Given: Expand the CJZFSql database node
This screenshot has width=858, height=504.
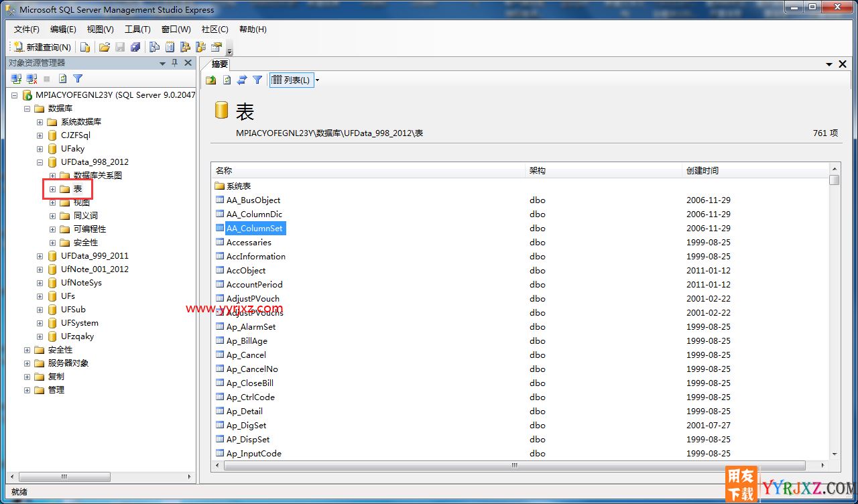Looking at the screenshot, I should point(40,135).
